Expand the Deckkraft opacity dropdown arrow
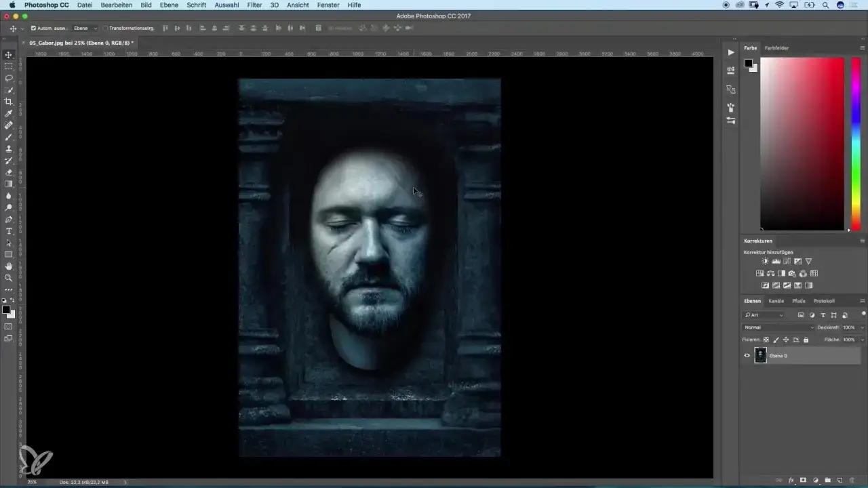 coord(862,327)
